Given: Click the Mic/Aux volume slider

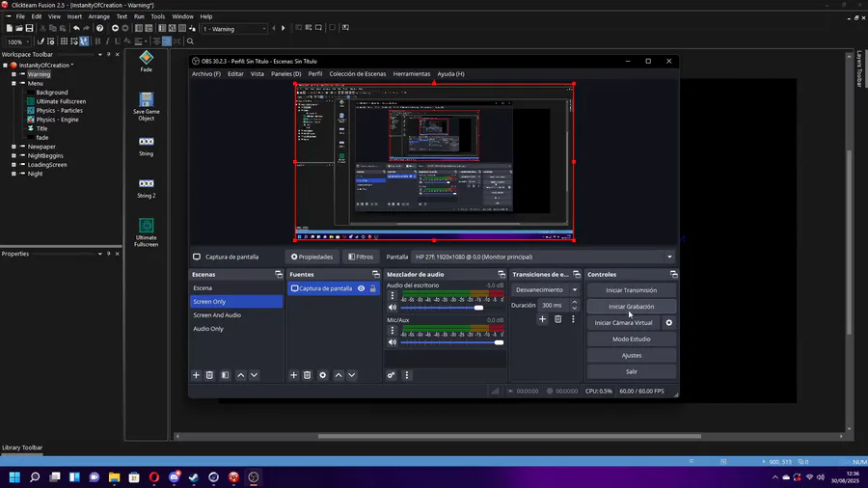Looking at the screenshot, I should click(451, 342).
